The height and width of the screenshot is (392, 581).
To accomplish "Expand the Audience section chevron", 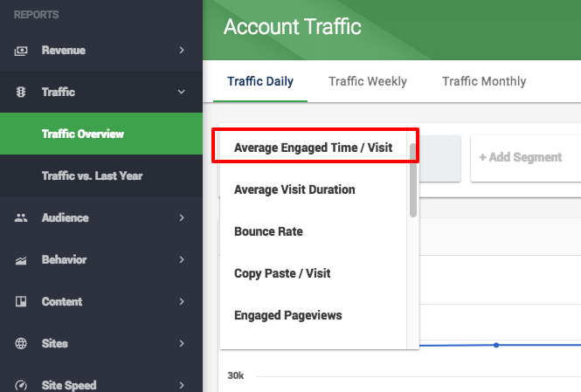I will (182, 217).
